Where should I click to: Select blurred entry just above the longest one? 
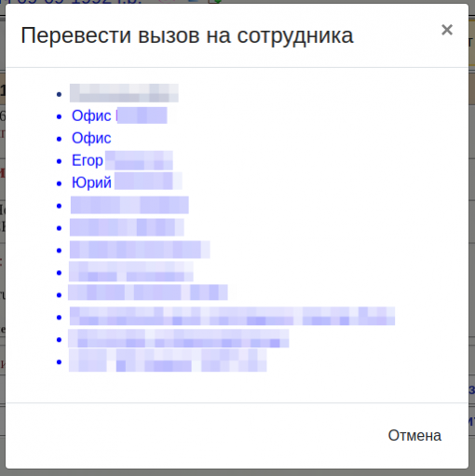click(x=148, y=292)
